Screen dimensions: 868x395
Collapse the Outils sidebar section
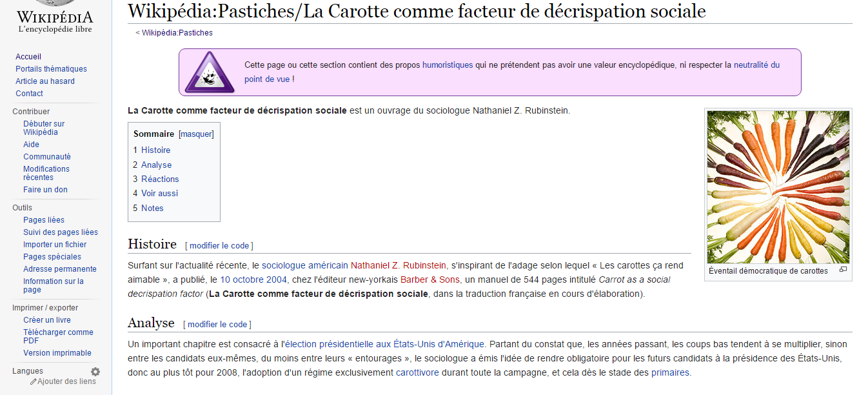22,208
